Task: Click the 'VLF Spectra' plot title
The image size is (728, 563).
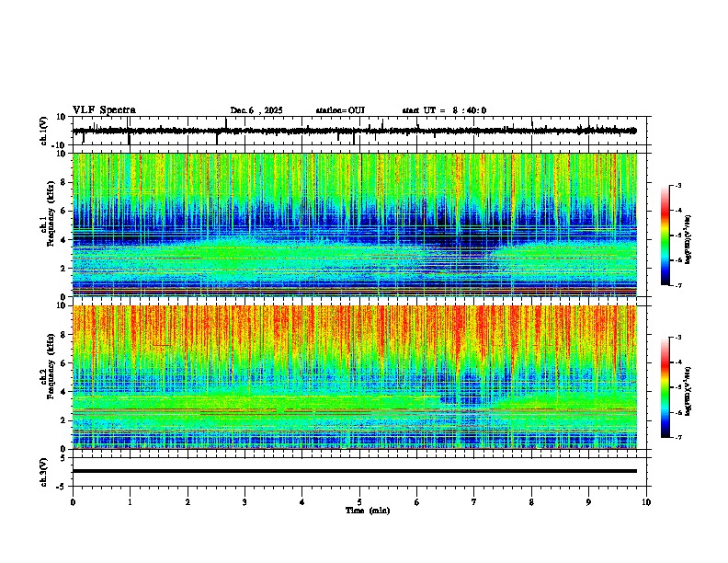Action: tap(104, 110)
